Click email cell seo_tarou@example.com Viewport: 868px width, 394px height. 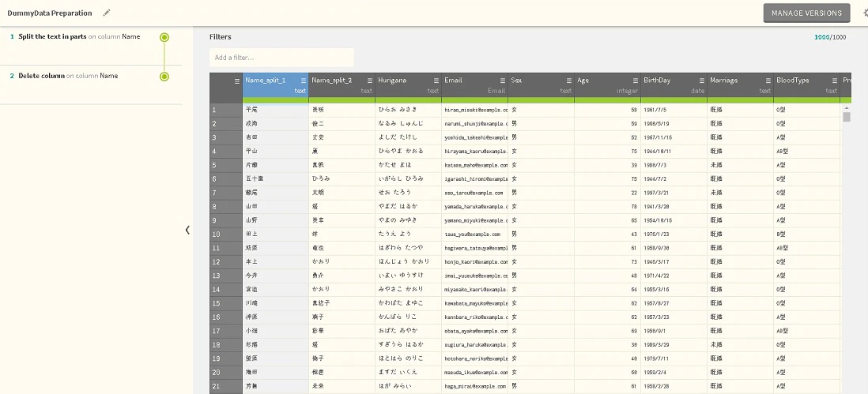(x=474, y=193)
